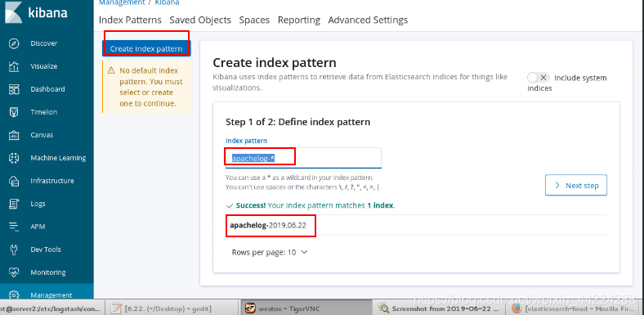Image resolution: width=644 pixels, height=315 pixels.
Task: Expand the Rows per page dropdown
Action: (270, 253)
